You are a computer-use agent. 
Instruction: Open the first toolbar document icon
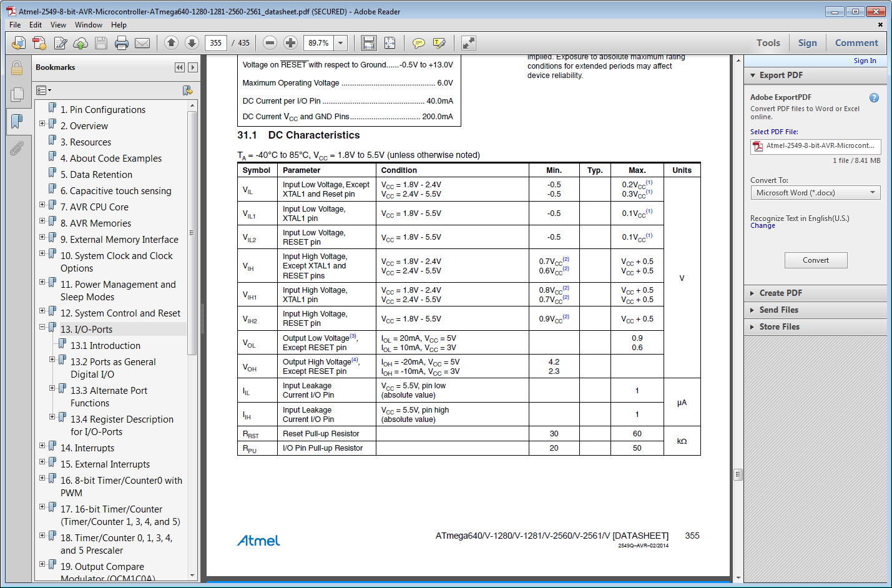click(19, 43)
